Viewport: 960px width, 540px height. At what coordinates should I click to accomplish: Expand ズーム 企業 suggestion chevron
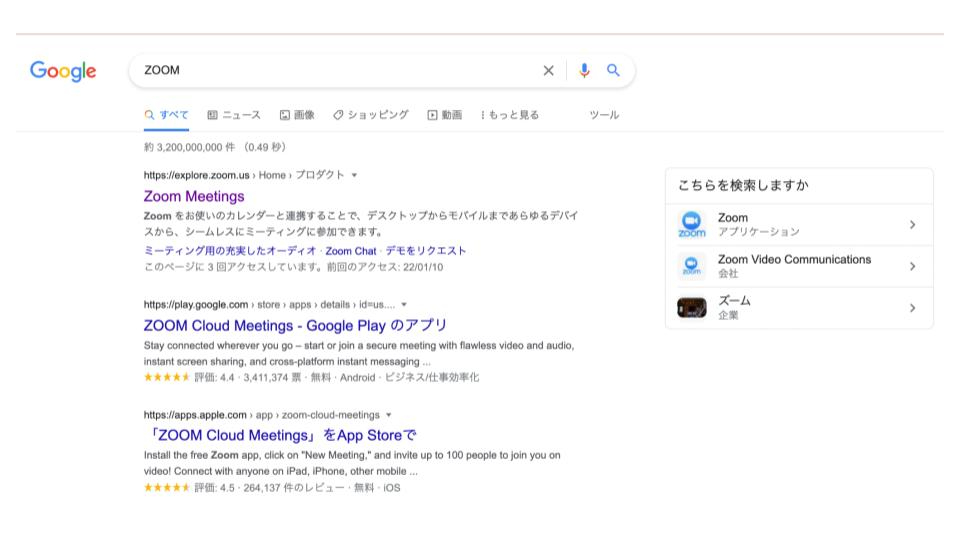click(x=912, y=308)
